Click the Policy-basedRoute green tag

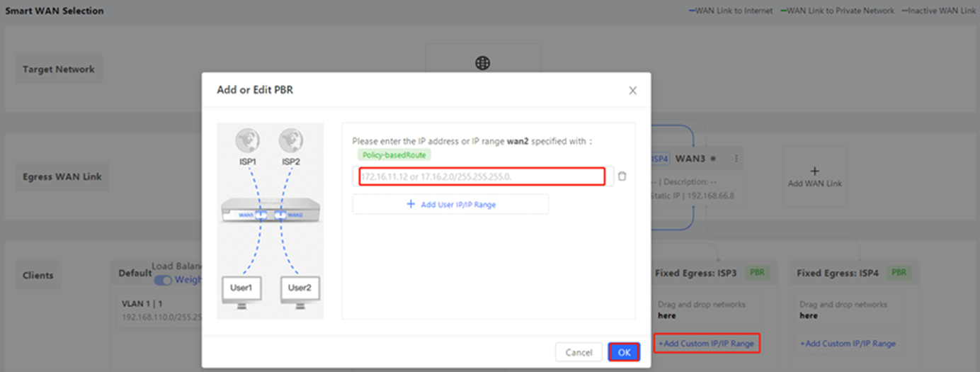pos(394,154)
